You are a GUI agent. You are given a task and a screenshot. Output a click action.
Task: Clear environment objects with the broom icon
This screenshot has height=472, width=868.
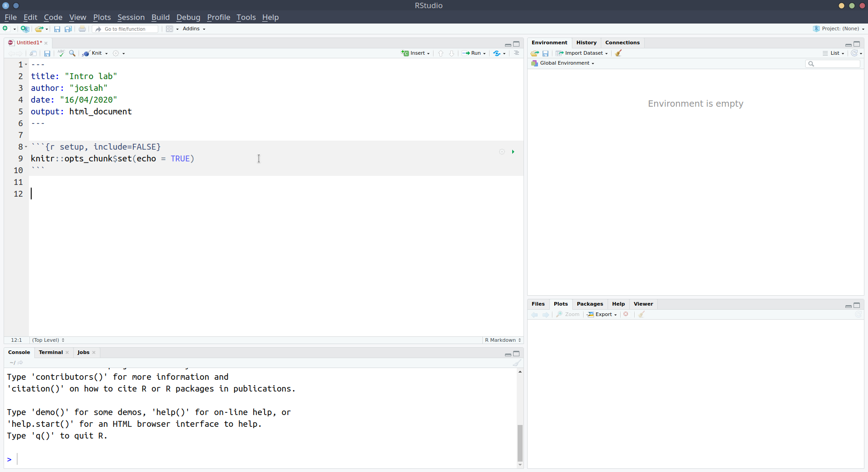tap(618, 53)
